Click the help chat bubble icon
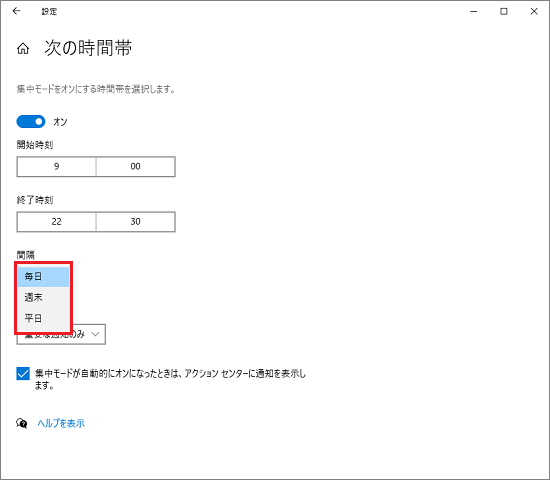The width and height of the screenshot is (550, 480). [22, 423]
